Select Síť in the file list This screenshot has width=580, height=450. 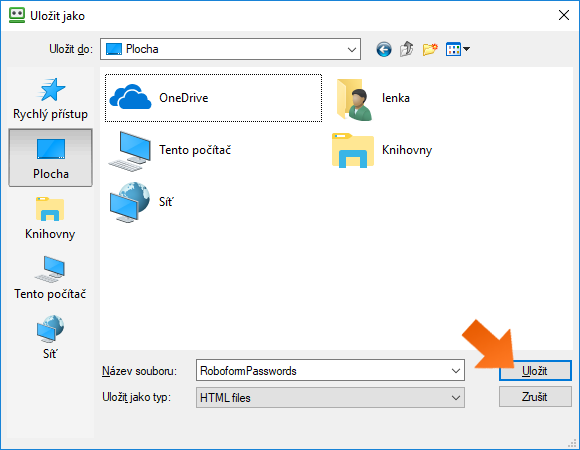tap(141, 202)
